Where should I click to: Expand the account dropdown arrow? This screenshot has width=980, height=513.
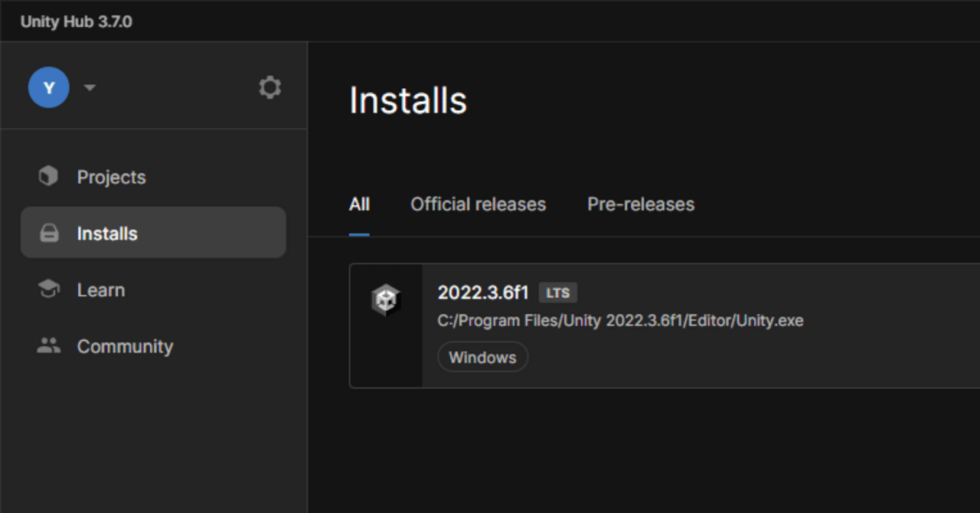pyautogui.click(x=90, y=87)
